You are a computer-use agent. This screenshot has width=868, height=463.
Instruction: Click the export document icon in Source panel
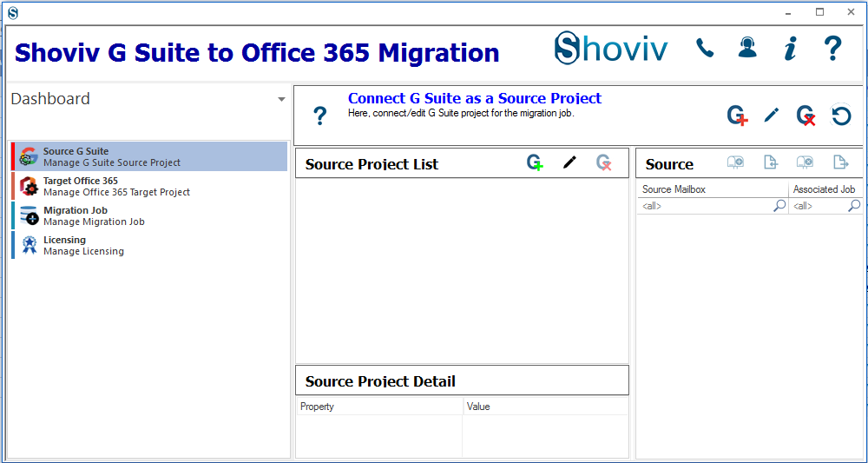click(x=840, y=162)
